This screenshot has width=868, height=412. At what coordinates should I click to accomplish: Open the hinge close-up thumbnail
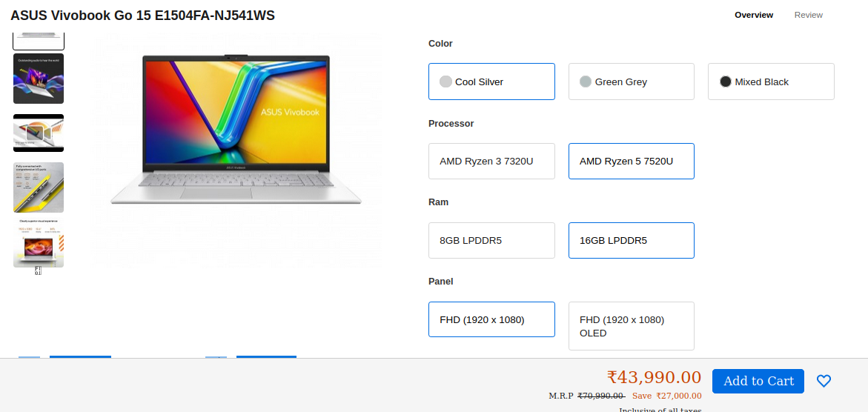39,133
